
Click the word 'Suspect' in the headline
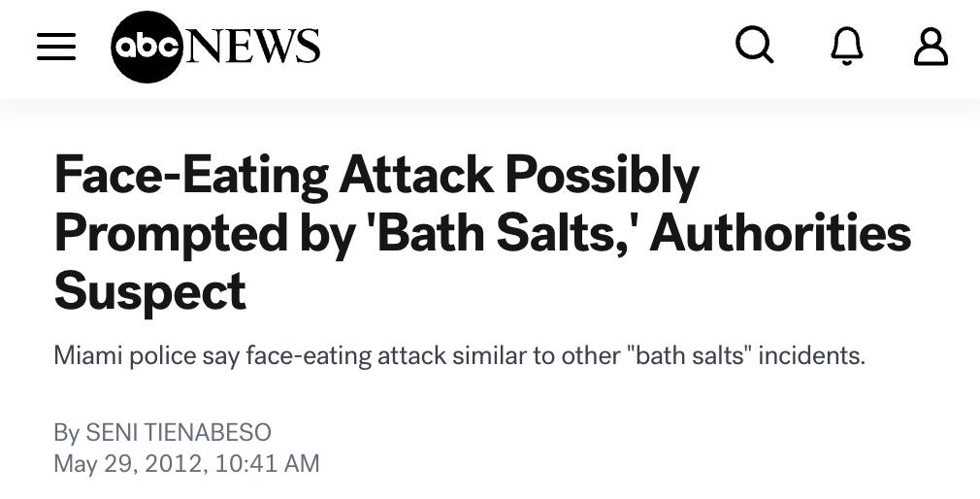coord(150,291)
